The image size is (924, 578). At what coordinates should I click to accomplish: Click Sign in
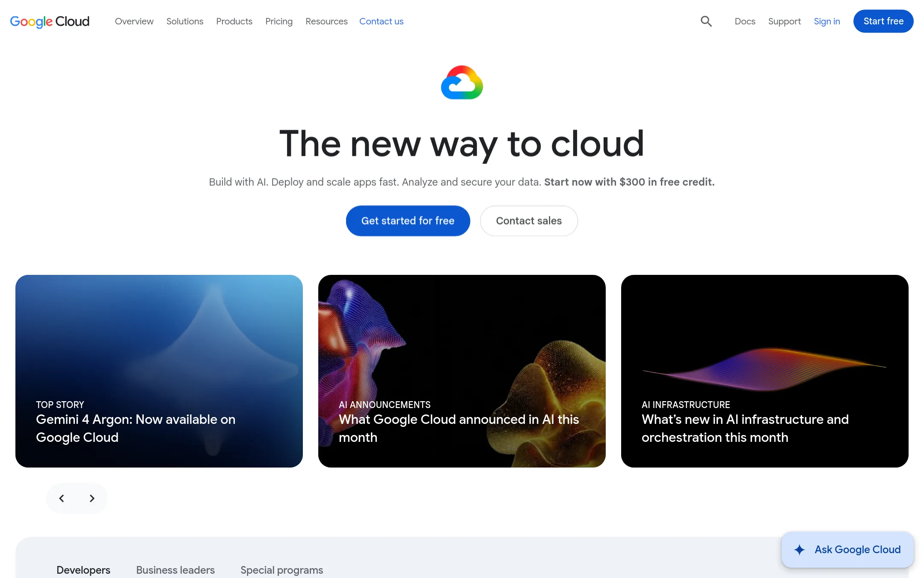(827, 21)
